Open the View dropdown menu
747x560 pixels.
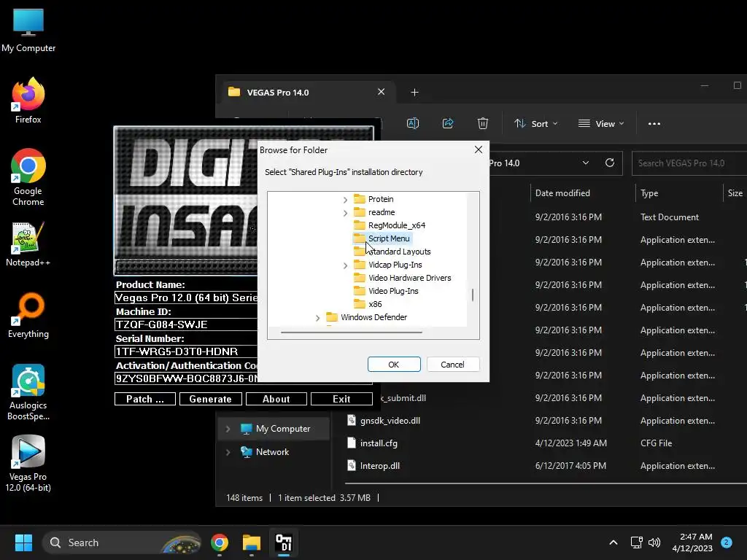tap(601, 123)
